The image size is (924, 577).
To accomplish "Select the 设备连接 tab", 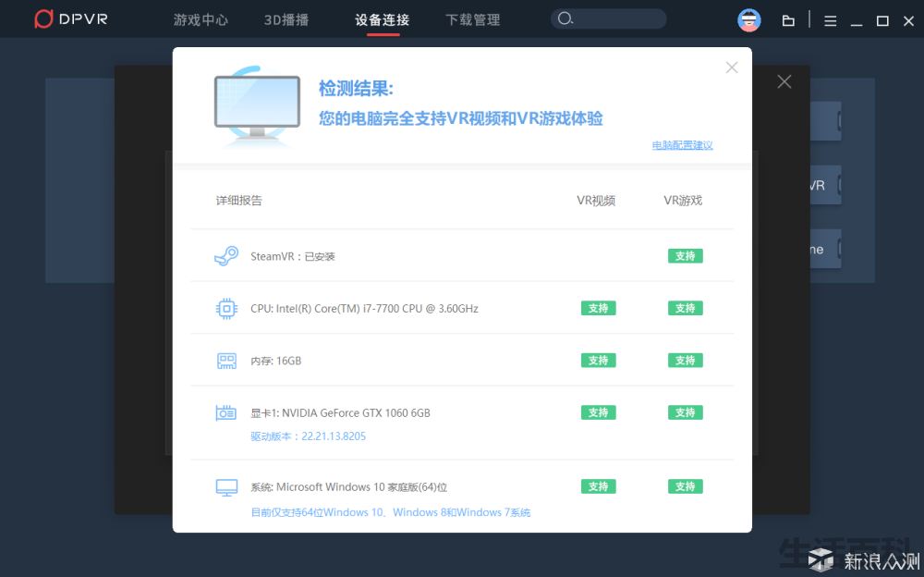I will tap(383, 20).
